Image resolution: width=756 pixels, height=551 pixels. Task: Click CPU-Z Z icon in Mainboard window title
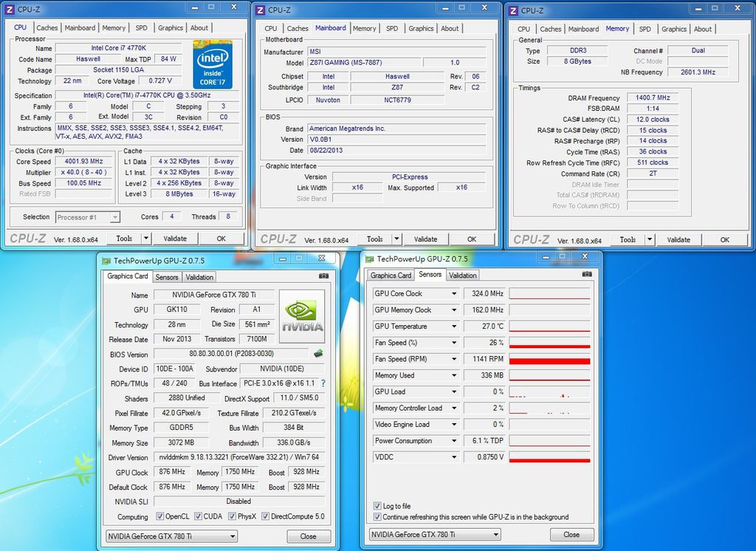261,10
